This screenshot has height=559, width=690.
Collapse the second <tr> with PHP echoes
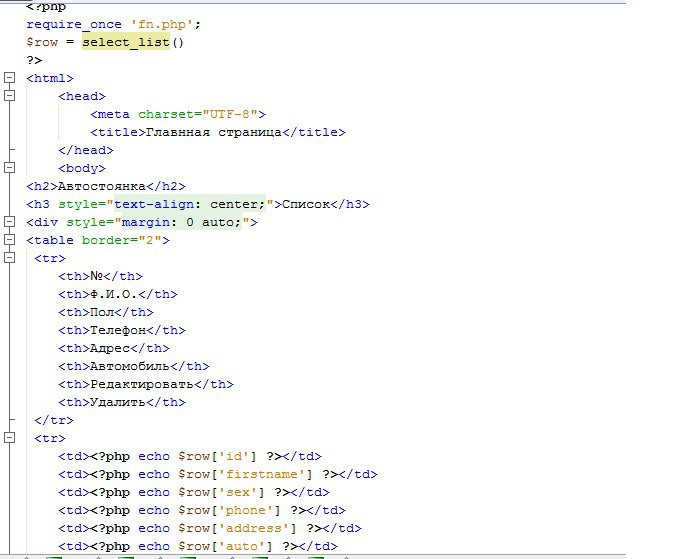(9, 438)
